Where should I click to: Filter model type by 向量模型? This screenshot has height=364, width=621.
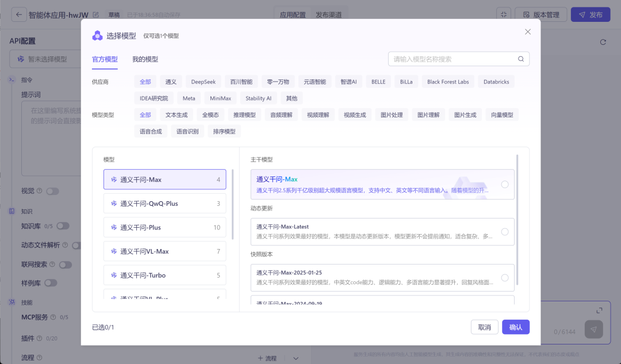(x=502, y=115)
